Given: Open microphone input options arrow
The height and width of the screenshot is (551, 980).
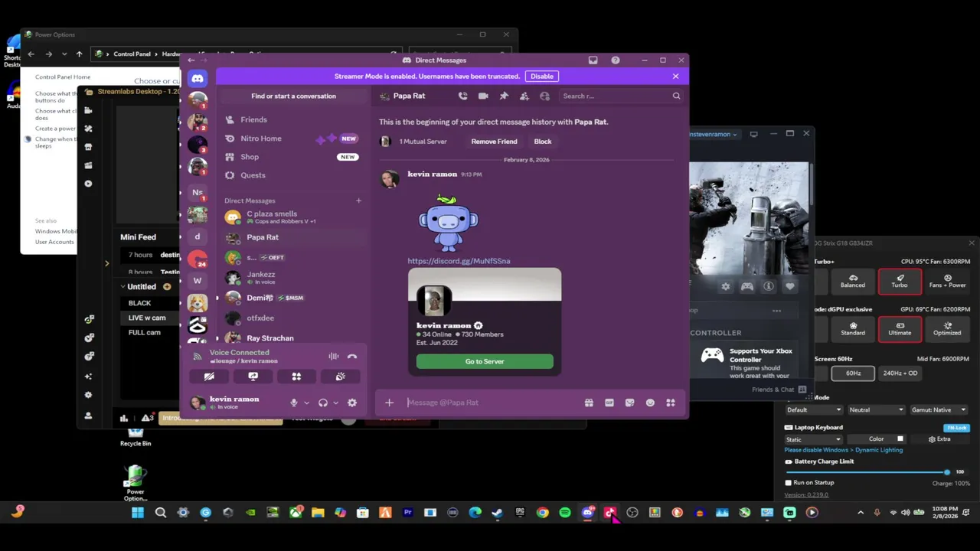Looking at the screenshot, I should [x=306, y=403].
